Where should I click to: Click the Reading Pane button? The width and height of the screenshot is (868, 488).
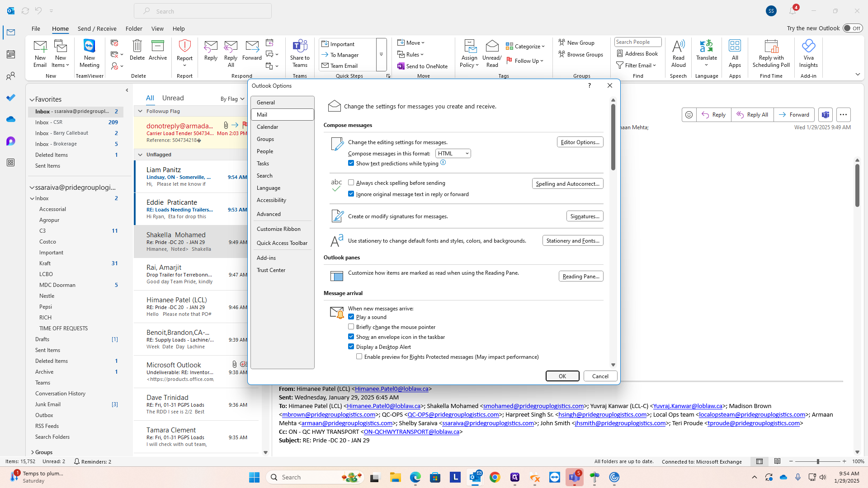coord(581,276)
